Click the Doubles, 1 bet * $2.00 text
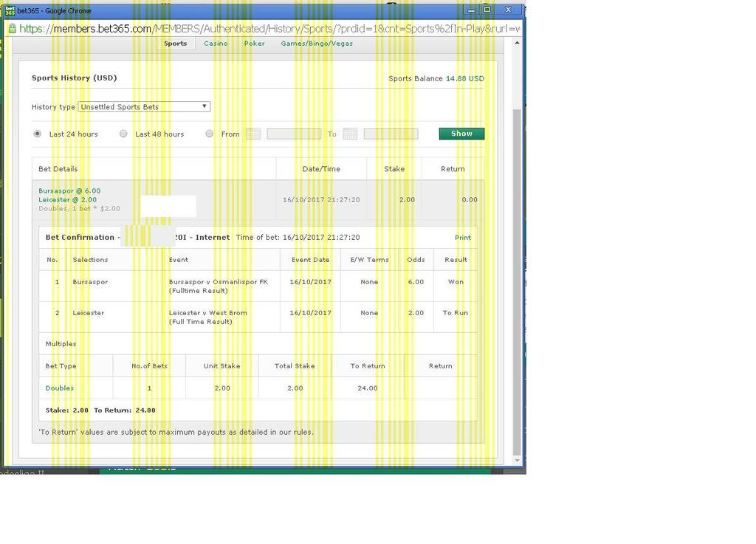The height and width of the screenshot is (544, 756). coord(80,209)
